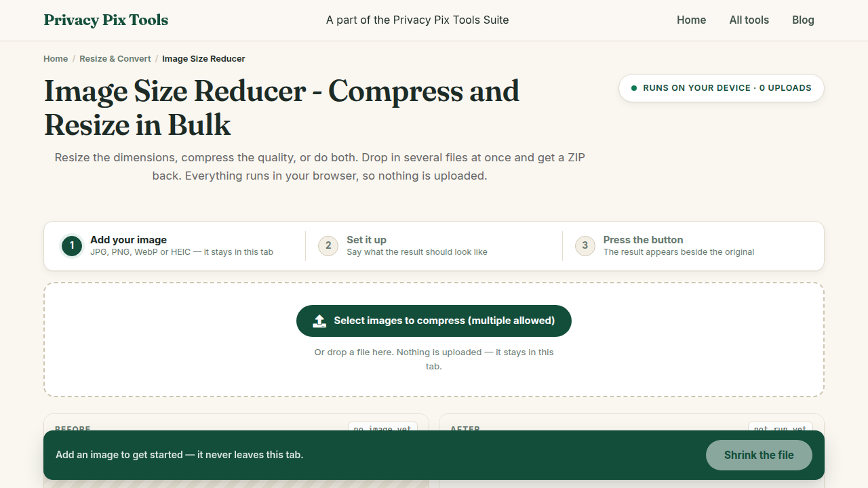Screen dimensions: 868x488
Task: Click the 'no image yet' tag
Action: (x=382, y=428)
